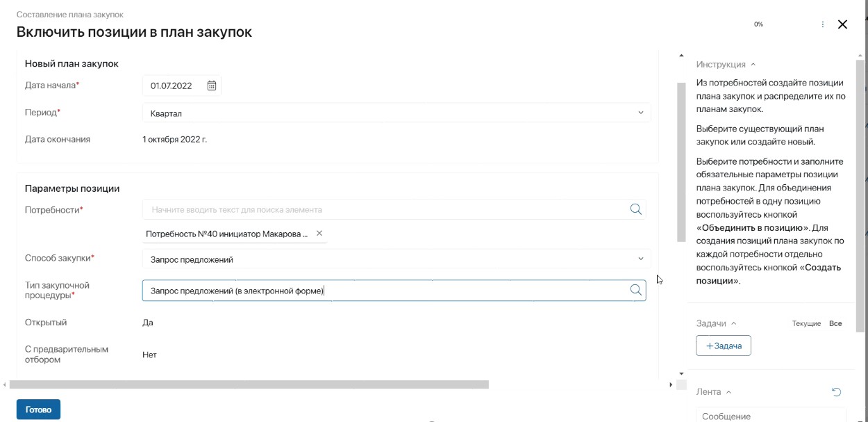The width and height of the screenshot is (868, 422).
Task: Remove Потребность №40 tag with X
Action: (319, 234)
